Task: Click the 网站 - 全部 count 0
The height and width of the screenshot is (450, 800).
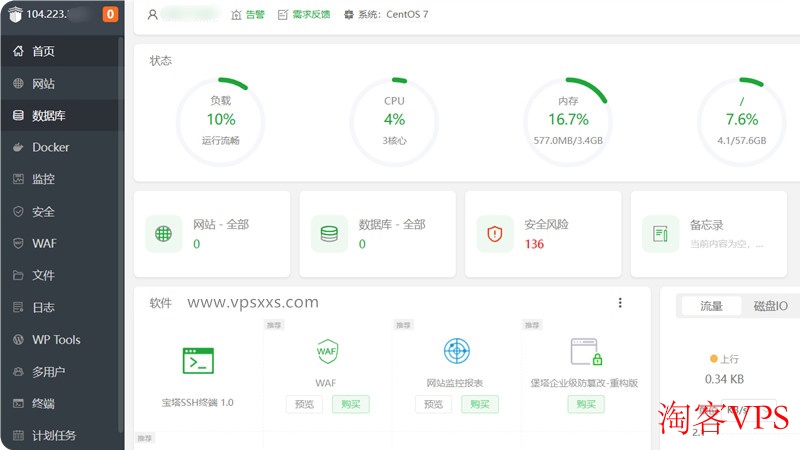Action: click(196, 244)
